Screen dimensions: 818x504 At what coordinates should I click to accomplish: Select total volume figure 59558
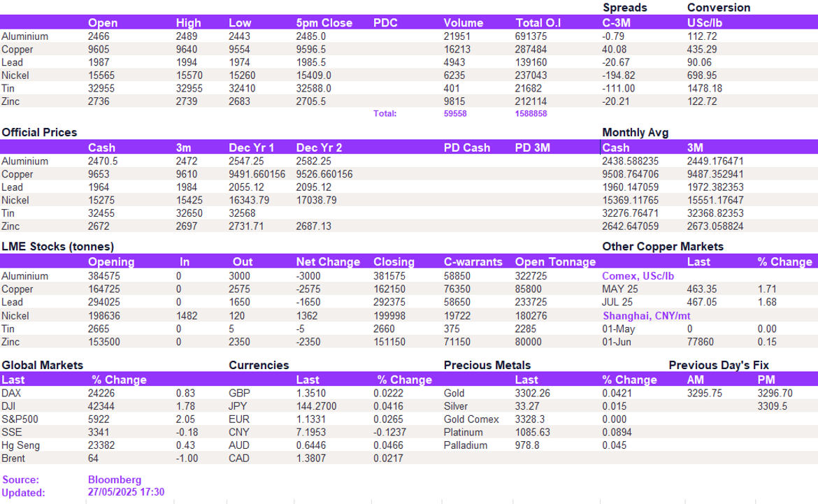coord(455,114)
